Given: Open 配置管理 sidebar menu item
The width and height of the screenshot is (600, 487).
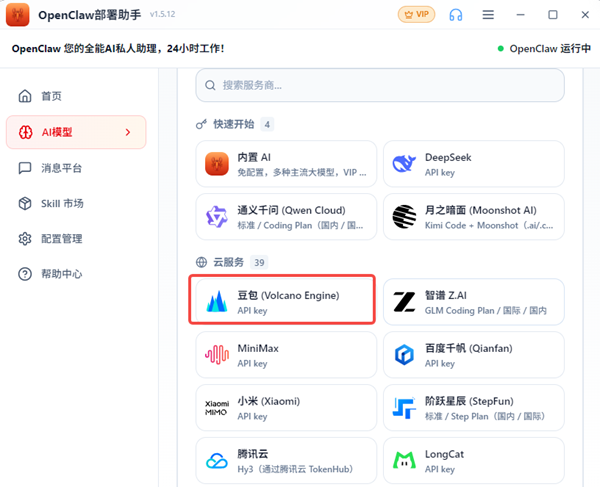Looking at the screenshot, I should tap(76, 239).
